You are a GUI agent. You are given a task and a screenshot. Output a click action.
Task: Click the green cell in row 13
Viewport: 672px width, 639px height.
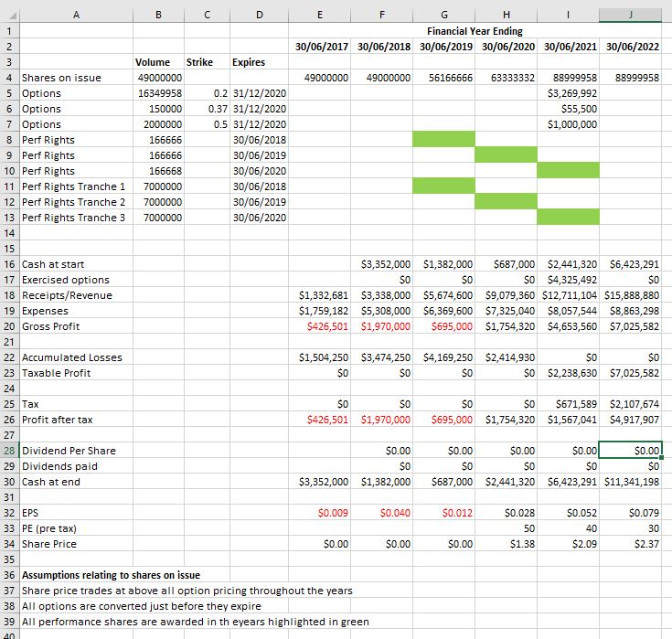(x=569, y=217)
